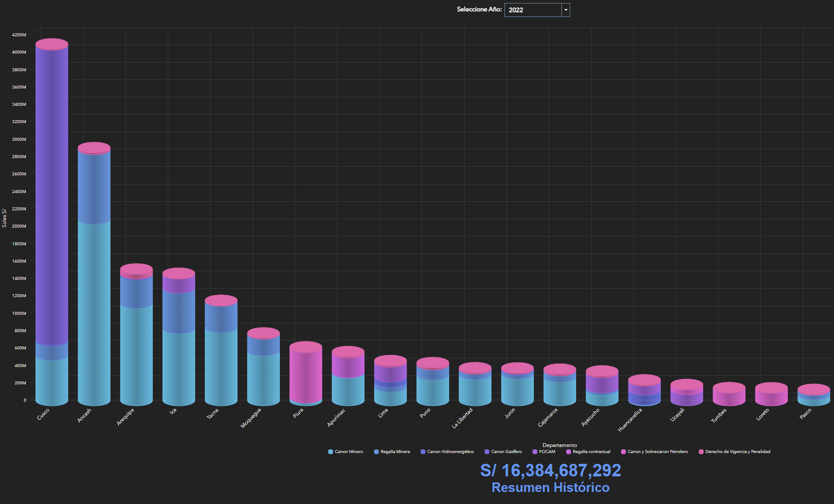Viewport: 834px width, 504px height.
Task: Select the Cajamarca bar cylinder
Action: click(560, 385)
